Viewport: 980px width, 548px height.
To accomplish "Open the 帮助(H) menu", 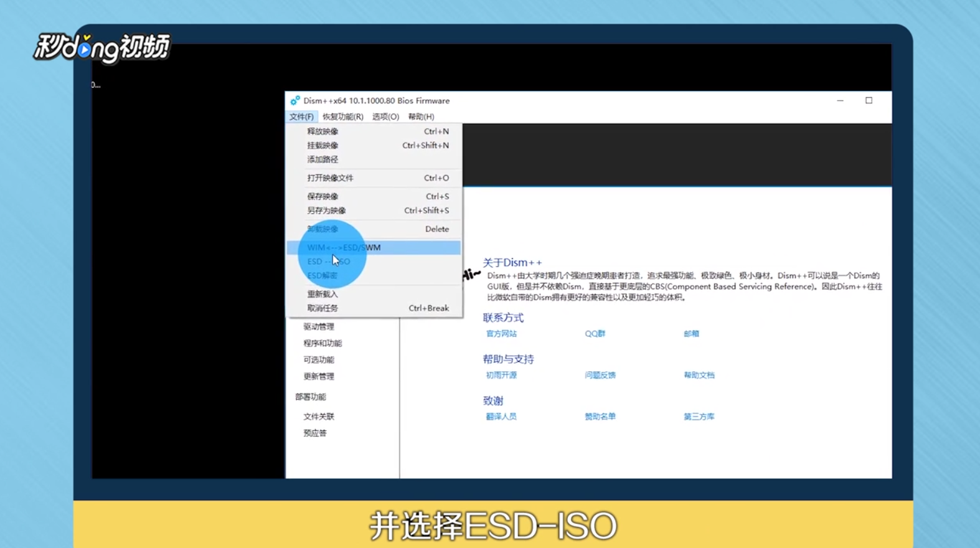I will (421, 116).
